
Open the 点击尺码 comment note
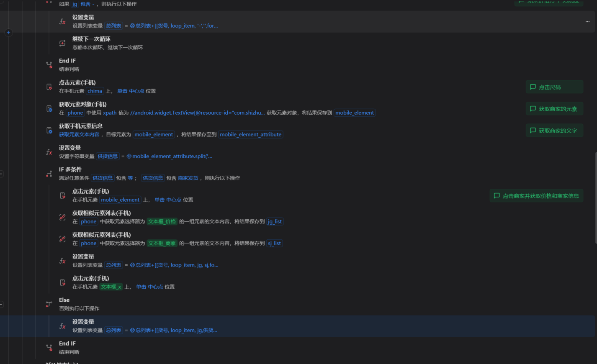pyautogui.click(x=554, y=87)
